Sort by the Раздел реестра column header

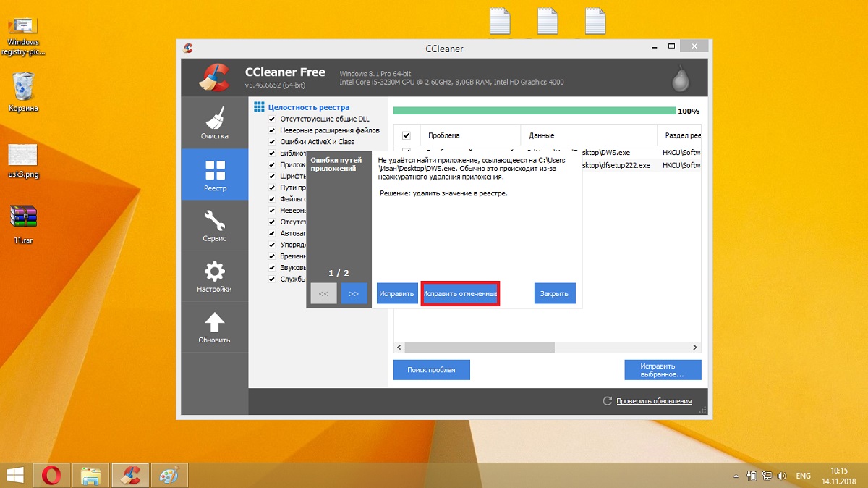coord(679,135)
